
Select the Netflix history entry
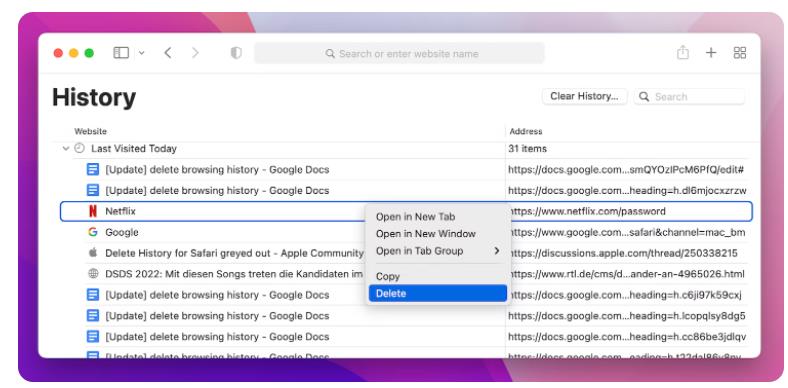[x=406, y=212]
